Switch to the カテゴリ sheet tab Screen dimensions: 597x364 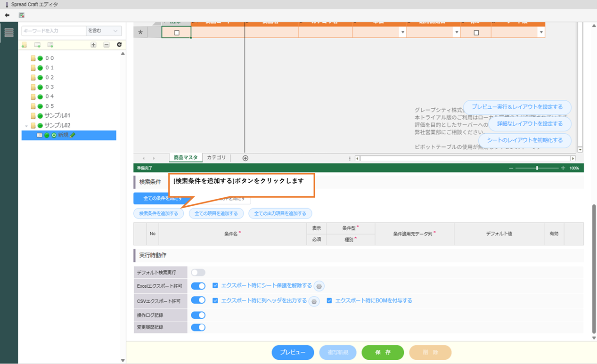click(x=216, y=158)
